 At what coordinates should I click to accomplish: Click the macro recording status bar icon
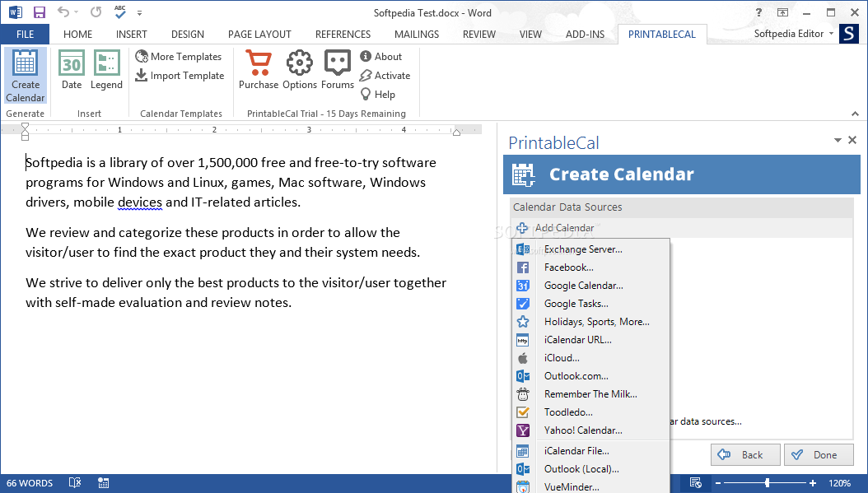coord(103,482)
